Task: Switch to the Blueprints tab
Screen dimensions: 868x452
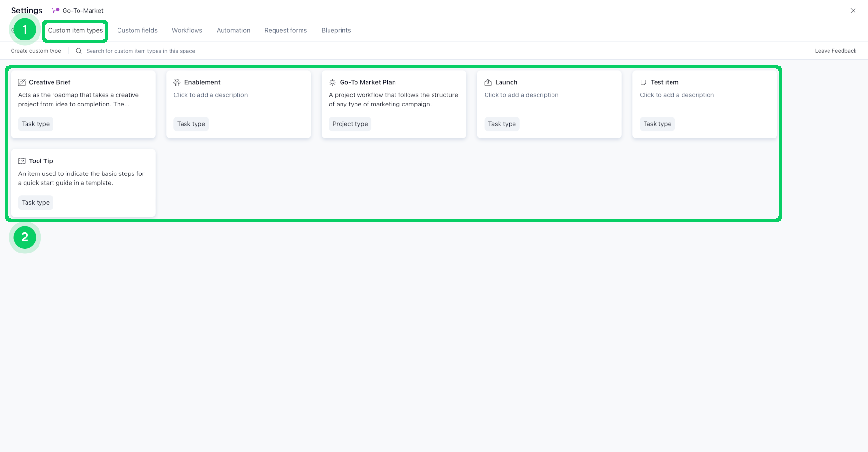Action: tap(336, 30)
